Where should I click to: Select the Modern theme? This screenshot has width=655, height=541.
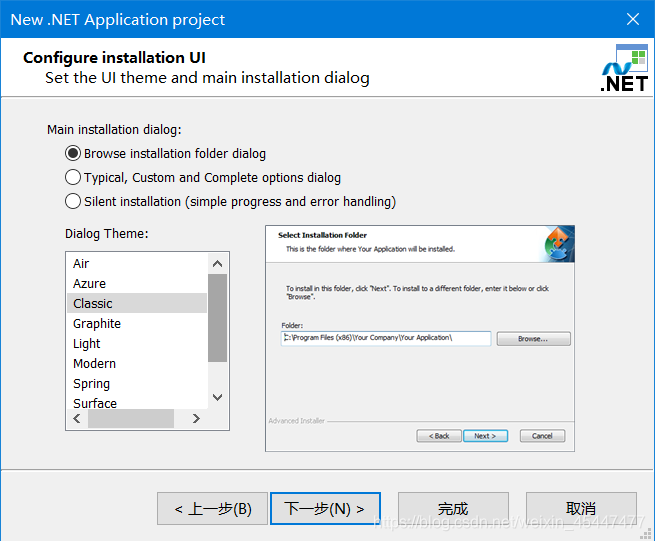pos(137,363)
